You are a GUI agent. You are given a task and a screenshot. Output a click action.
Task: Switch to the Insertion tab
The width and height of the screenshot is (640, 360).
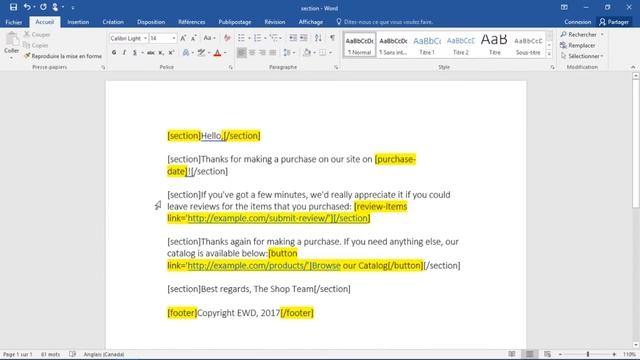[x=78, y=22]
